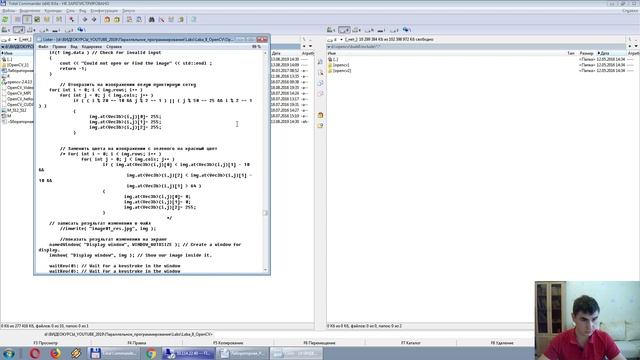Select the highlighted brief-view icon in main toolbar

pyautogui.click(x=27, y=19)
